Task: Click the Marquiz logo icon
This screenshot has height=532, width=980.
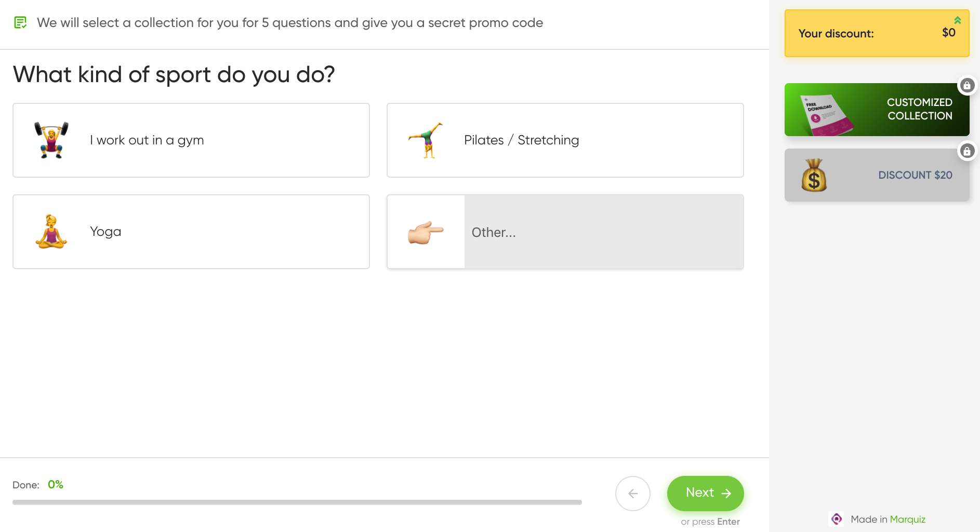Action: click(837, 519)
